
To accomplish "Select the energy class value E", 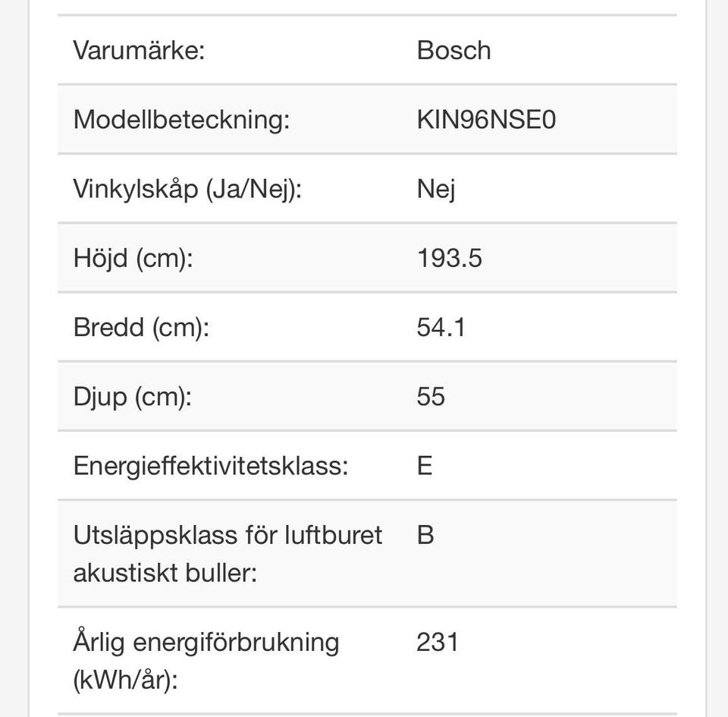I will (x=425, y=465).
